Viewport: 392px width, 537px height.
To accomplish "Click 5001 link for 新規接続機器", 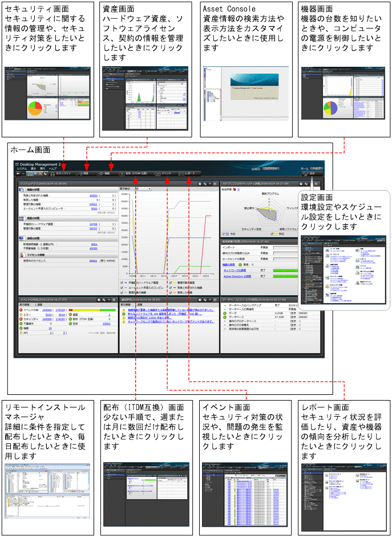I will pos(94,244).
